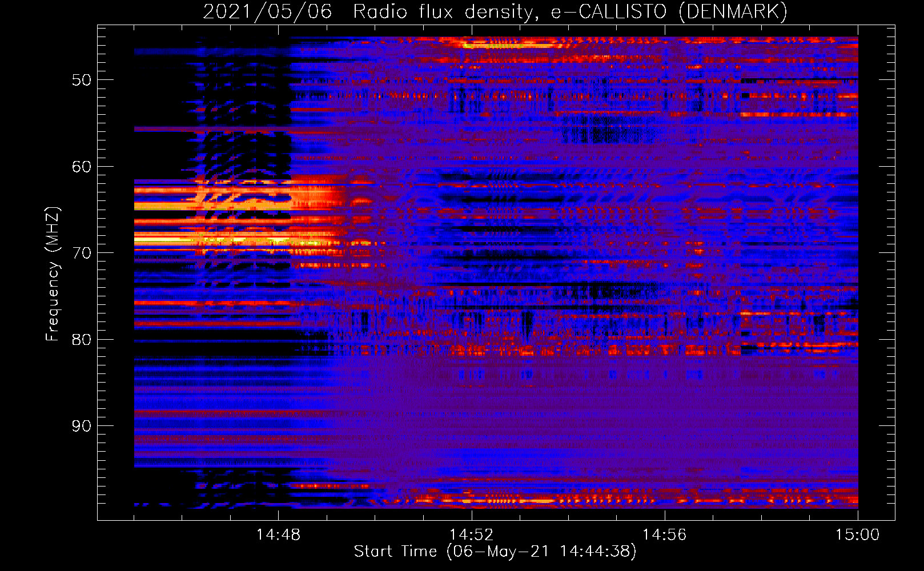Click the 14:52 time tick label
This screenshot has height=571, width=924.
[471, 535]
